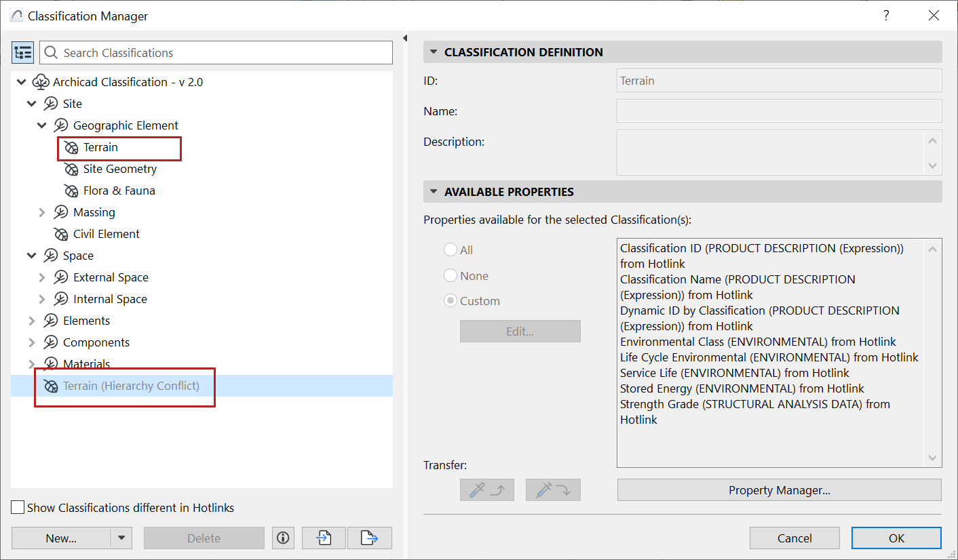This screenshot has width=958, height=560.
Task: Toggle the tree view icon beside search
Action: pyautogui.click(x=22, y=52)
